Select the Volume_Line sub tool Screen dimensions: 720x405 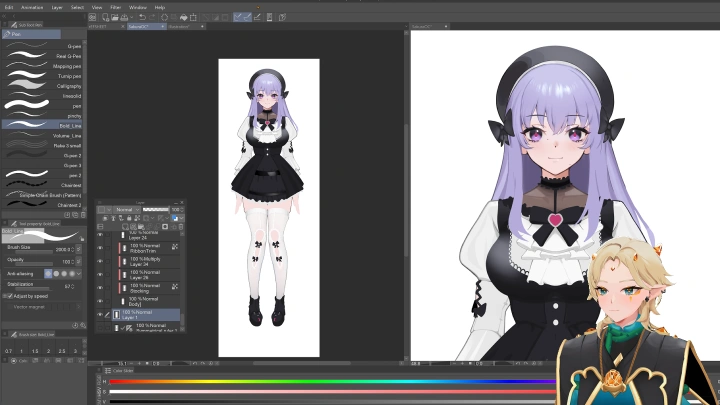click(x=42, y=135)
